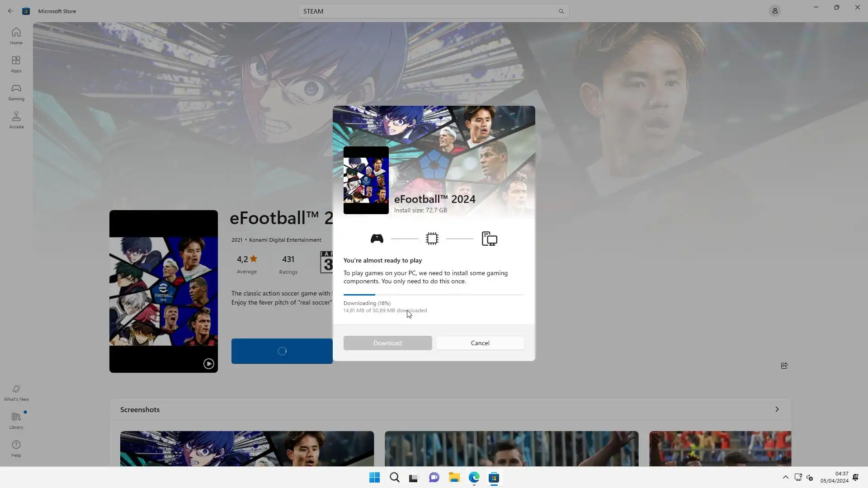Open the Windows Start menu

(x=374, y=478)
